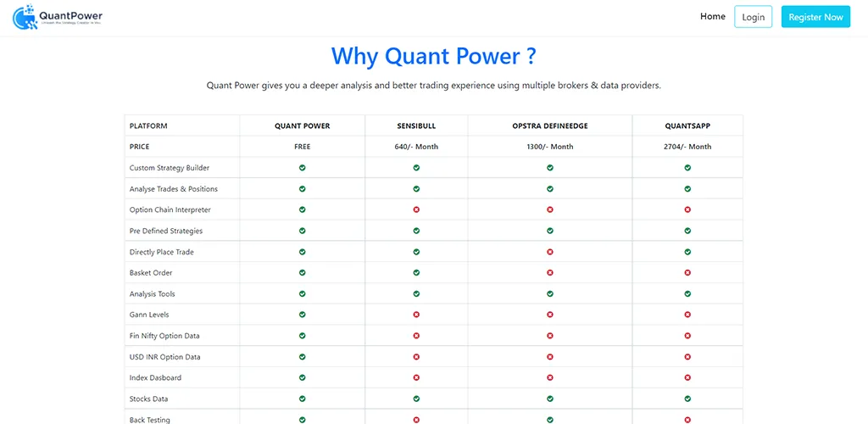Click Quant Power check for Custom Strategy Builder
This screenshot has height=424, width=868.
click(303, 168)
